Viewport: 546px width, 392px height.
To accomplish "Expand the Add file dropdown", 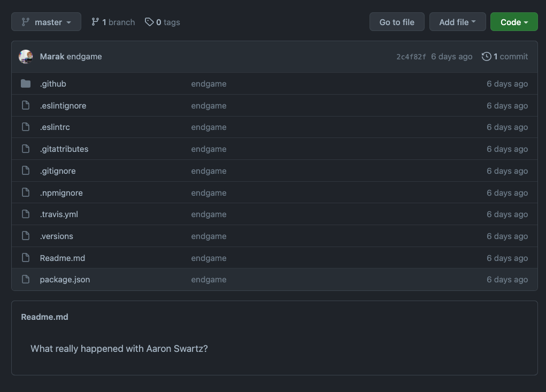I will pyautogui.click(x=457, y=22).
